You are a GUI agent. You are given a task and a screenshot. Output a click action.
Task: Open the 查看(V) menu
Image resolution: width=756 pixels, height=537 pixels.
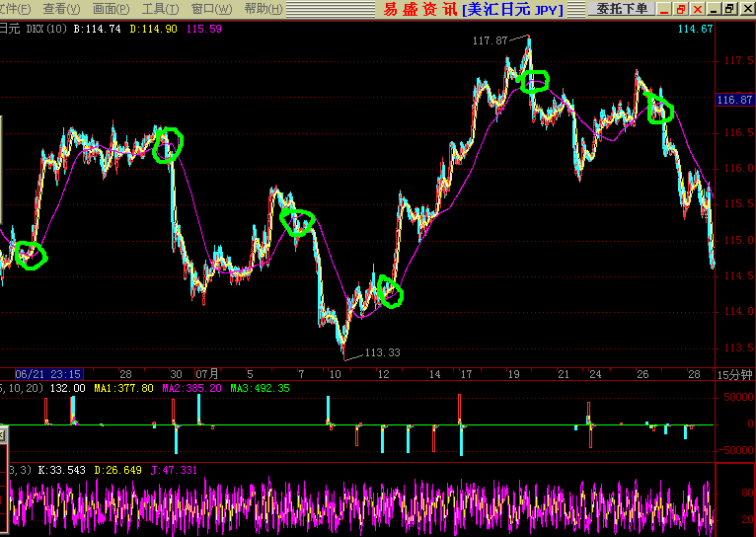[x=61, y=9]
